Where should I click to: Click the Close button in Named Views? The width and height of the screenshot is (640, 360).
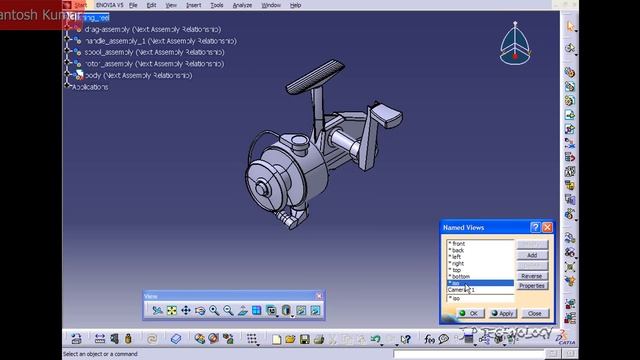click(x=535, y=313)
